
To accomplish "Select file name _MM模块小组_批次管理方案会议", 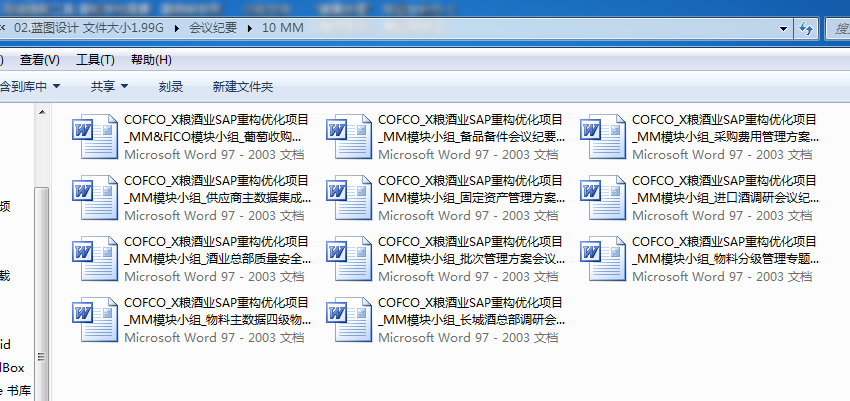I will pos(472,259).
